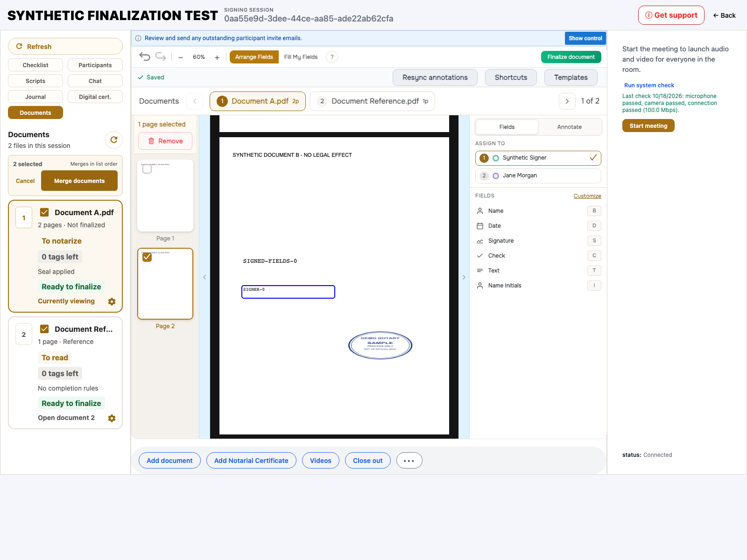Zoom in with the plus icon
The width and height of the screenshot is (747, 560).
217,57
